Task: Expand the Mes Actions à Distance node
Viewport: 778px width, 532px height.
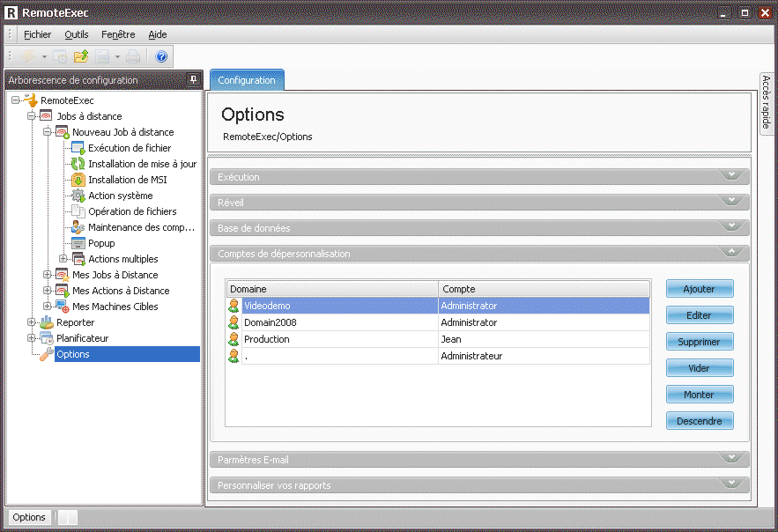Action: coord(47,291)
